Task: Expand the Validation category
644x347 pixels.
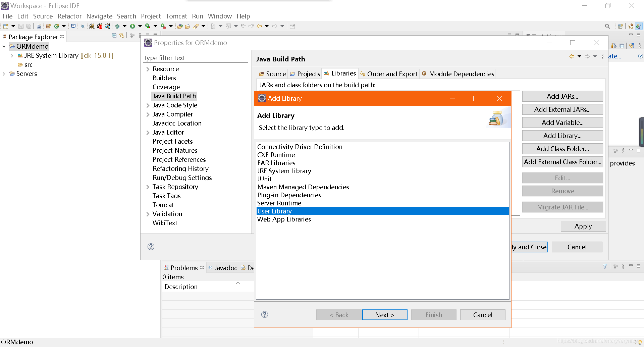Action: coord(148,214)
